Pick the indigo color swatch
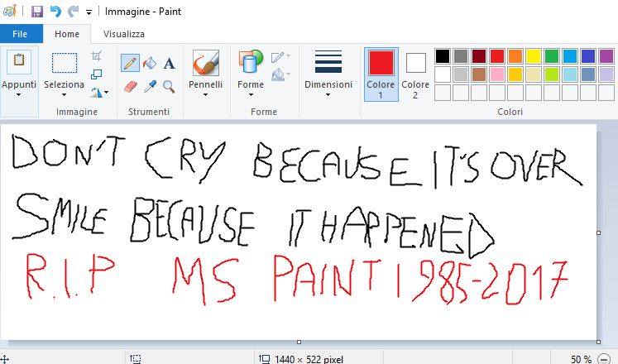Image resolution: width=618 pixels, height=364 pixels. 587,56
